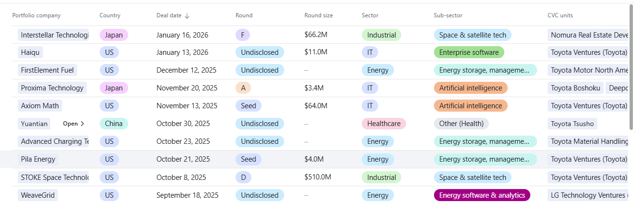Viewport: 644px width, 203px height.
Task: Click the Round size column header
Action: pyautogui.click(x=318, y=15)
